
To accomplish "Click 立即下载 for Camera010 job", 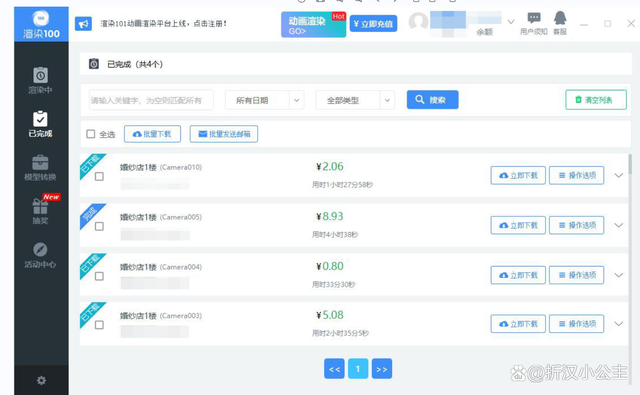I will point(518,175).
